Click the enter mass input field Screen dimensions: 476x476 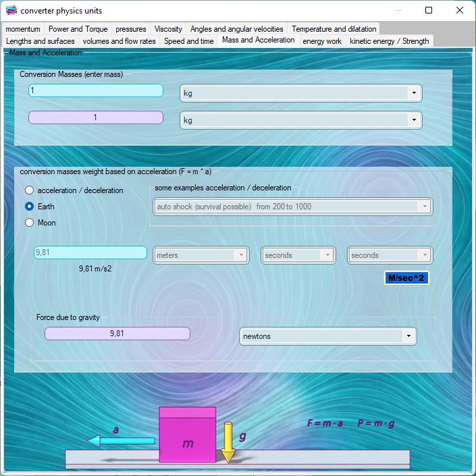96,90
